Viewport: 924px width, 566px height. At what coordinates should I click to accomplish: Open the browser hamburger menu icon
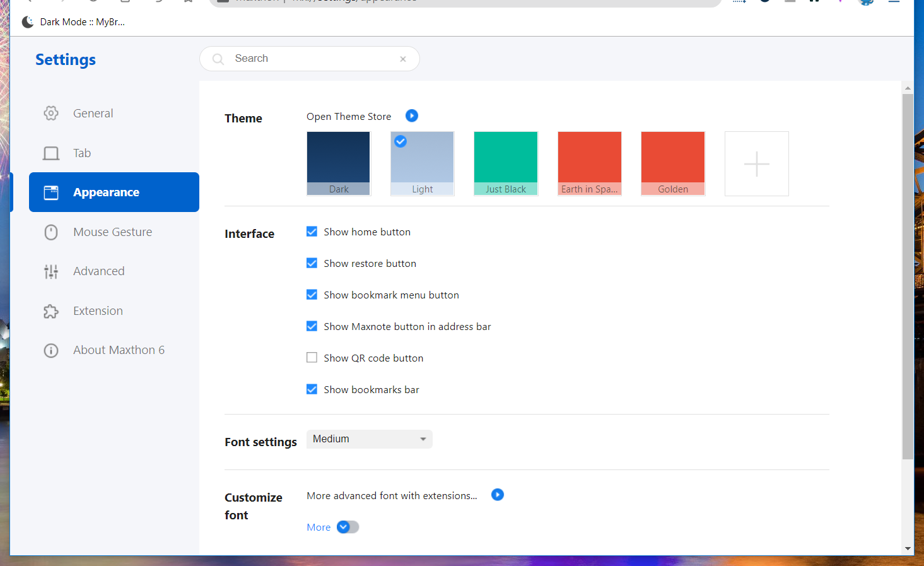pos(894,3)
